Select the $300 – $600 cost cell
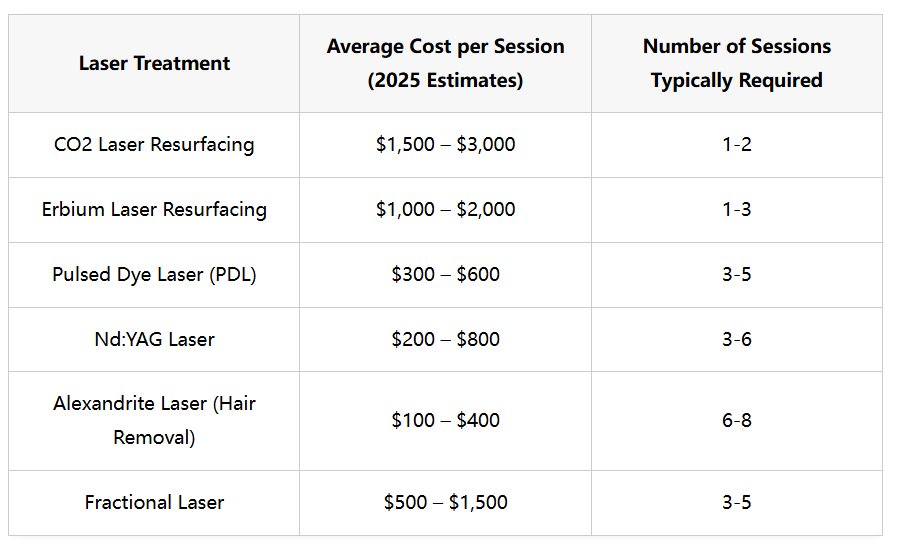The width and height of the screenshot is (900, 546). click(x=445, y=274)
